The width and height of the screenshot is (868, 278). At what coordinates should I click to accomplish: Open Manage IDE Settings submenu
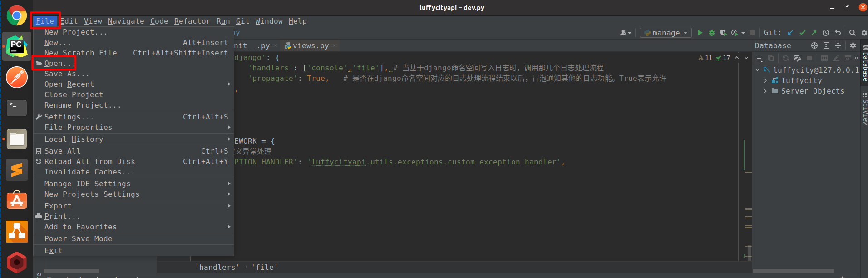[133, 184]
